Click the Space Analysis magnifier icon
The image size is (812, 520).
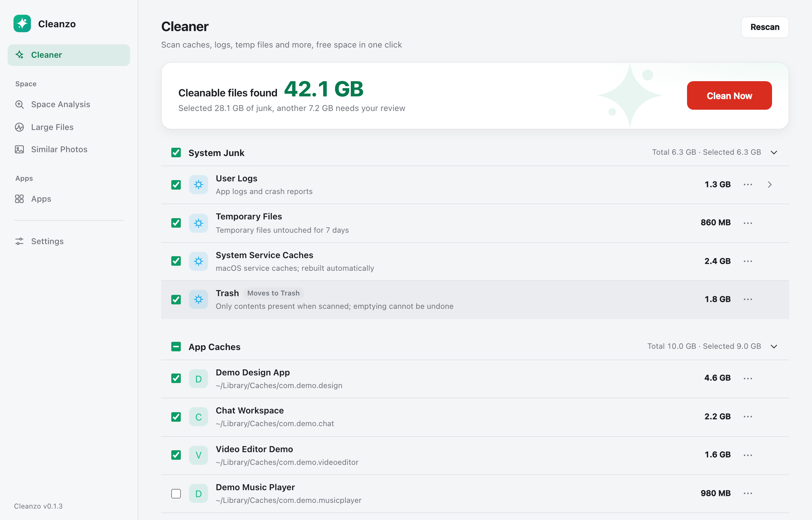click(x=20, y=104)
